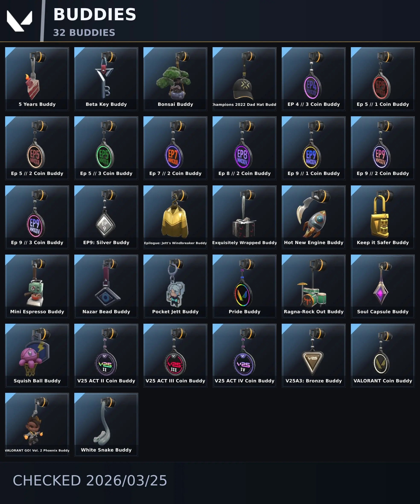Image resolution: width=420 pixels, height=504 pixels.
Task: Select the VALORANT GO! Vol. 2 Phoenix Buddy
Action: click(37, 425)
